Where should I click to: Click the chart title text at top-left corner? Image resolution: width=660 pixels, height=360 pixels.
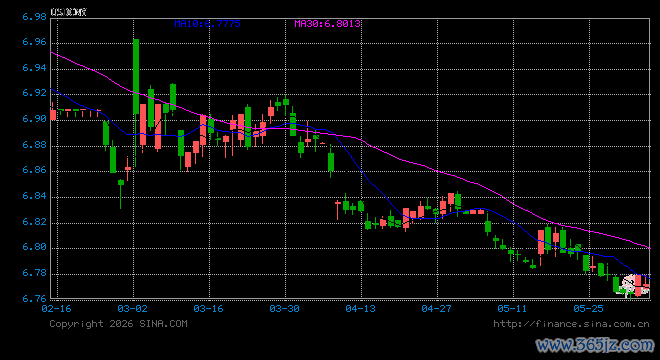69,12
